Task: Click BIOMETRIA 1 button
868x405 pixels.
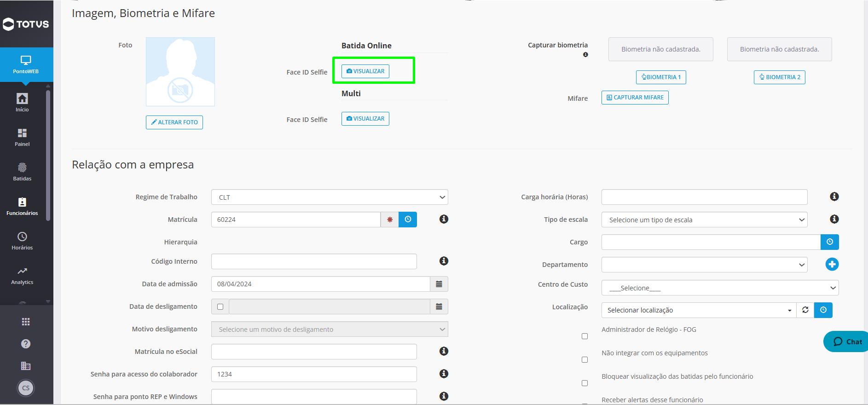Action: (x=661, y=77)
